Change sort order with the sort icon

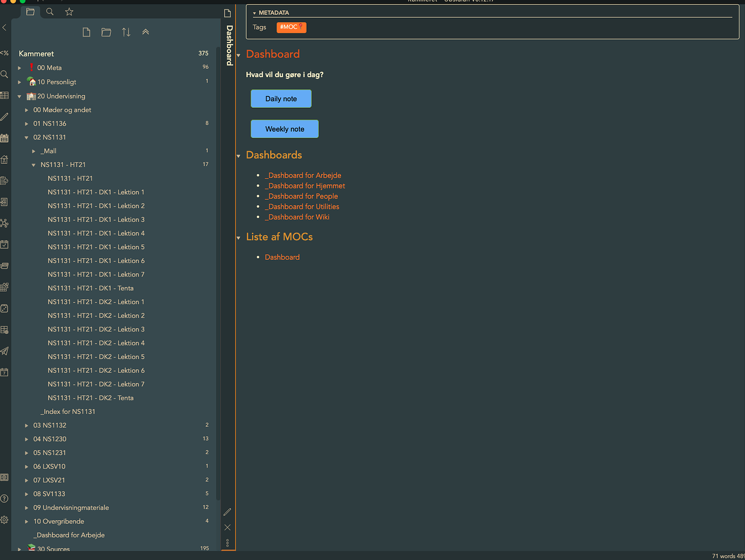coord(126,32)
